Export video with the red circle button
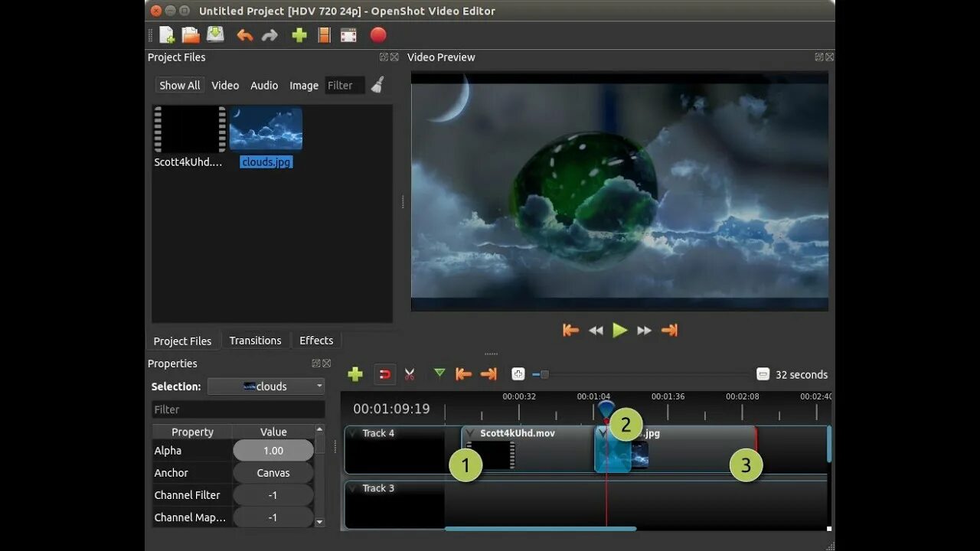Image resolution: width=980 pixels, height=551 pixels. (x=378, y=35)
